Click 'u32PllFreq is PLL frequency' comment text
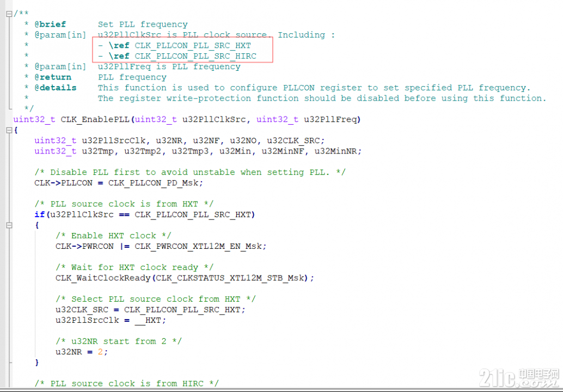The image size is (563, 392). click(x=169, y=67)
